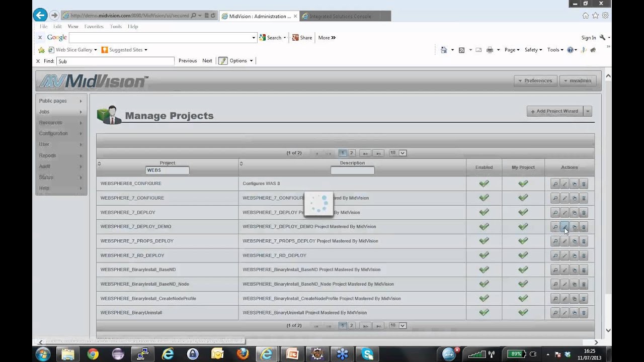Delete WEBSPHERE_7_DEPLOY_DEMO using its trash icon
The image size is (644, 362).
[584, 227]
